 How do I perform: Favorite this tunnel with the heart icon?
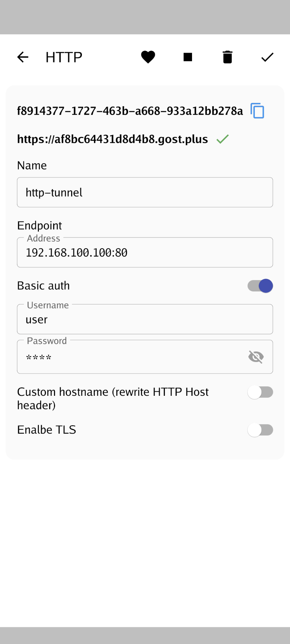pos(148,57)
